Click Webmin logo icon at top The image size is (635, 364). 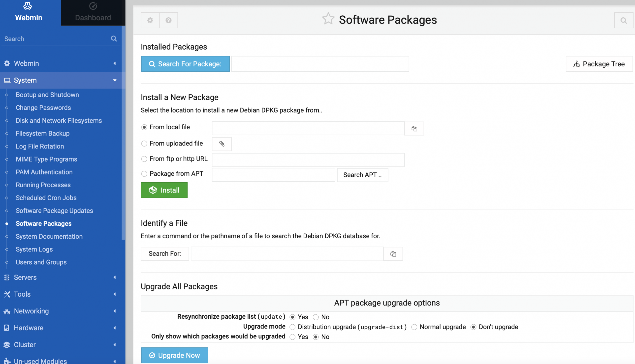click(x=28, y=6)
